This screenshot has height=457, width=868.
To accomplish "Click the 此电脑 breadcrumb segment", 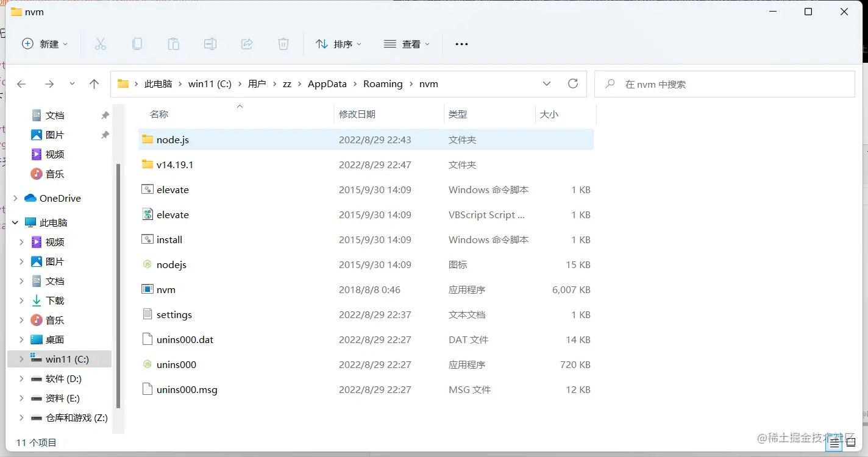I will click(x=158, y=84).
